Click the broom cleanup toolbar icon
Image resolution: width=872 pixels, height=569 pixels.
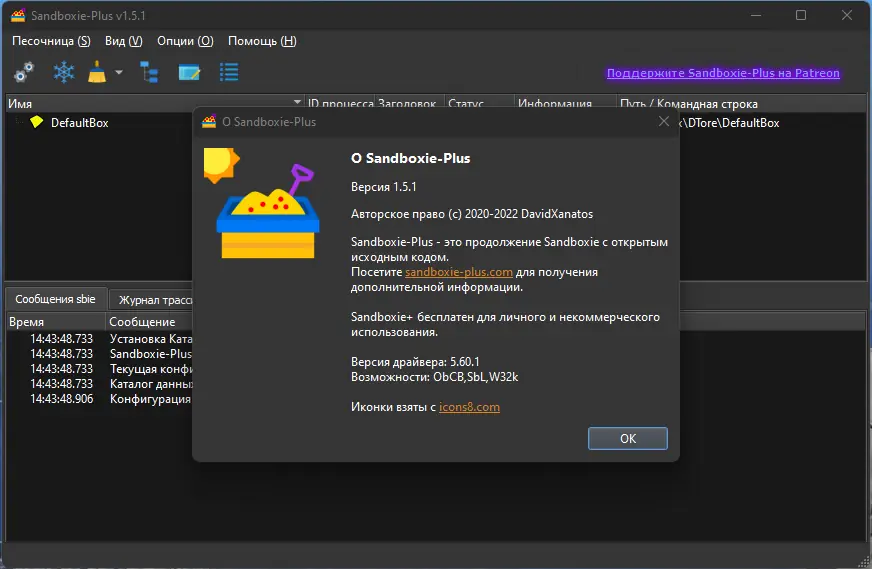[97, 72]
